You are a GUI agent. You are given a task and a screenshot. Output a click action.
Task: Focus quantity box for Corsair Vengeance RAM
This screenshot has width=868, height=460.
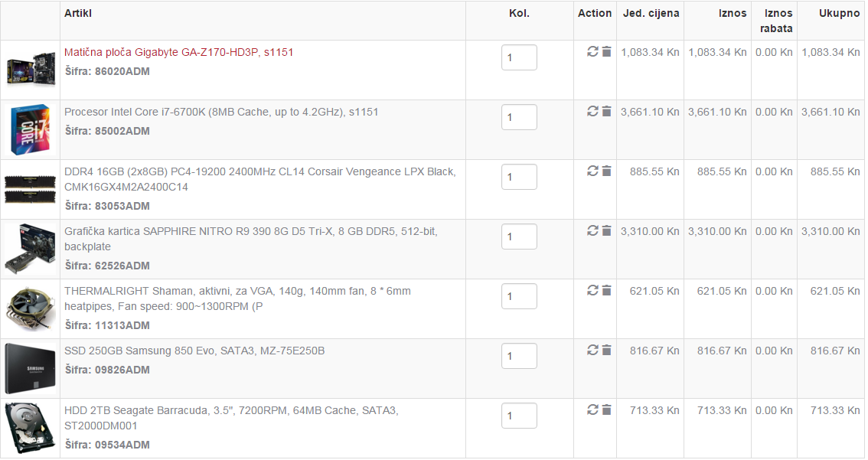pyautogui.click(x=519, y=177)
